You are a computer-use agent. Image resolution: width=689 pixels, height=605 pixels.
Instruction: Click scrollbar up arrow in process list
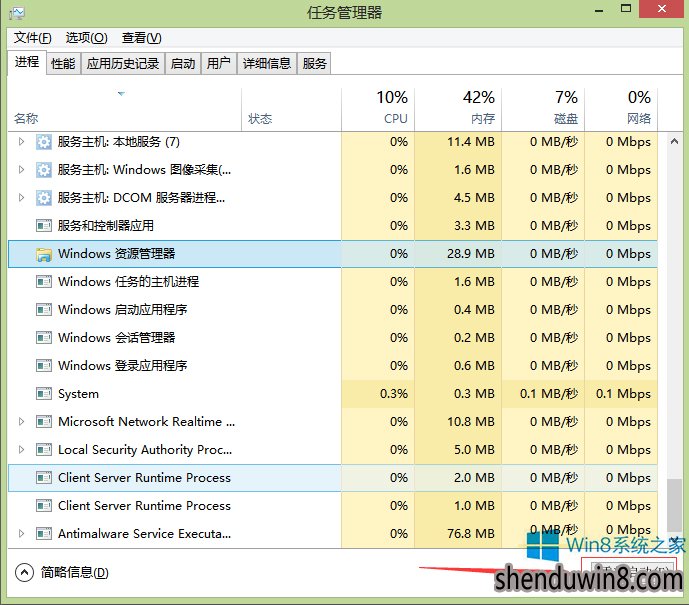coord(674,141)
